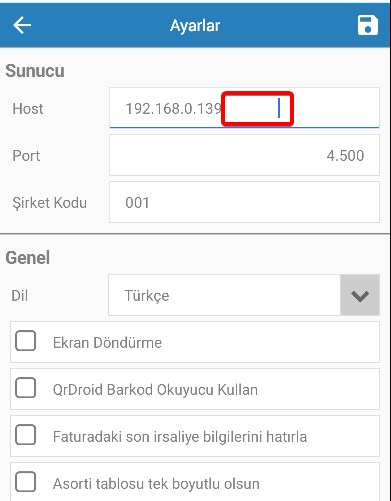Go back using the left arrow icon

(22, 25)
